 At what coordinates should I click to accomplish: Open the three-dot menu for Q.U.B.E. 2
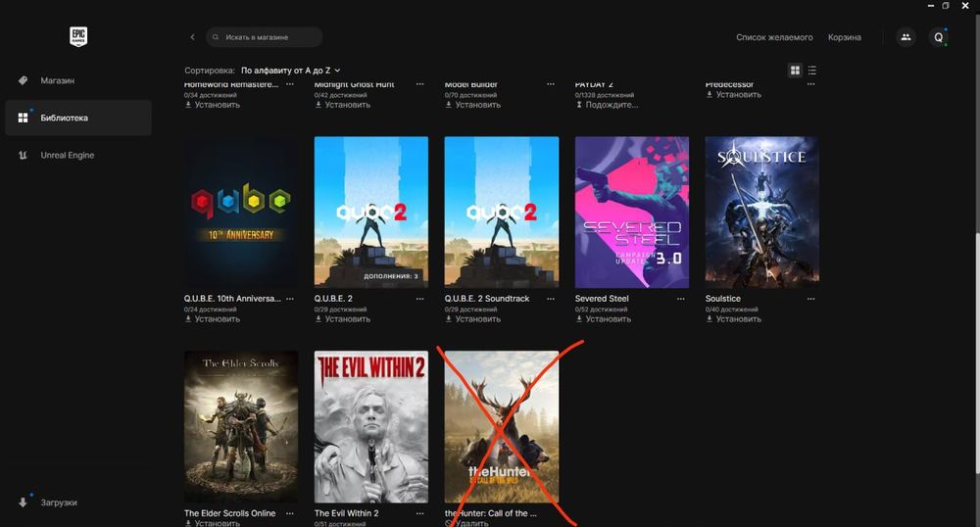[420, 299]
